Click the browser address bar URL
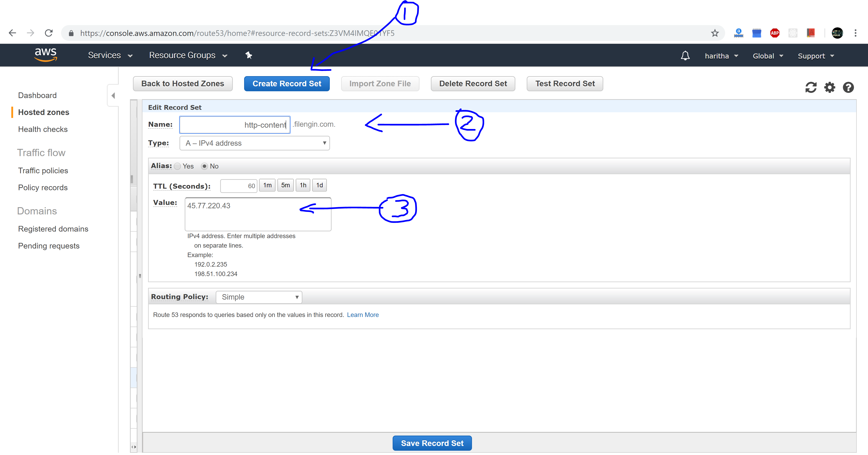Image resolution: width=868 pixels, height=455 pixels. (237, 33)
